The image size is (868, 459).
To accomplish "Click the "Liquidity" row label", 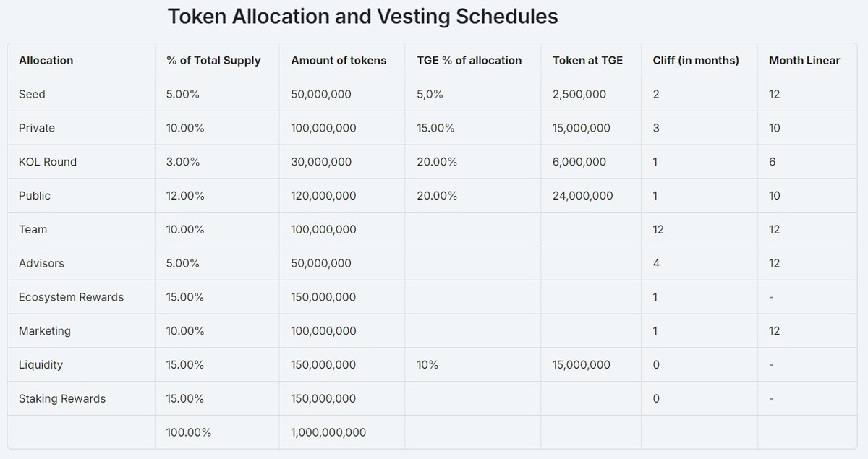I will 41,365.
